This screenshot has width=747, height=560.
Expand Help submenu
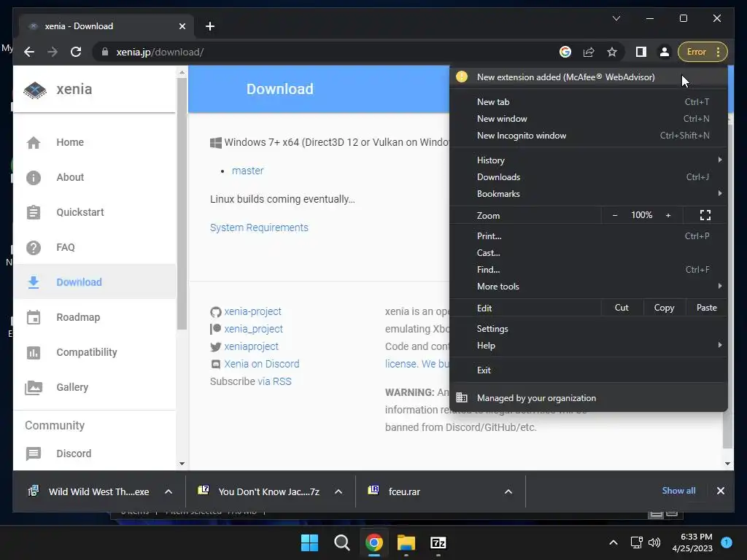[x=588, y=346]
